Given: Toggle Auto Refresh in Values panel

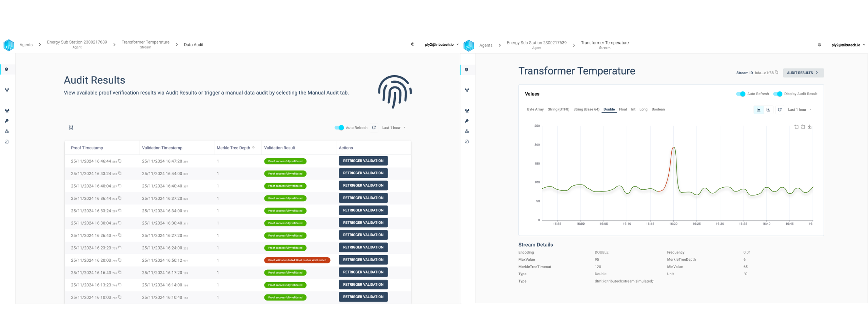Looking at the screenshot, I should coord(741,94).
